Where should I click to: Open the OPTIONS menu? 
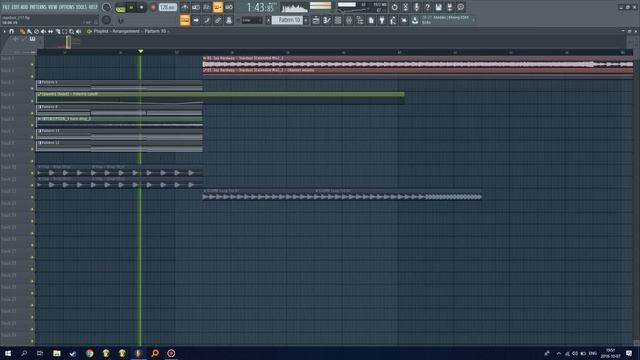click(67, 7)
